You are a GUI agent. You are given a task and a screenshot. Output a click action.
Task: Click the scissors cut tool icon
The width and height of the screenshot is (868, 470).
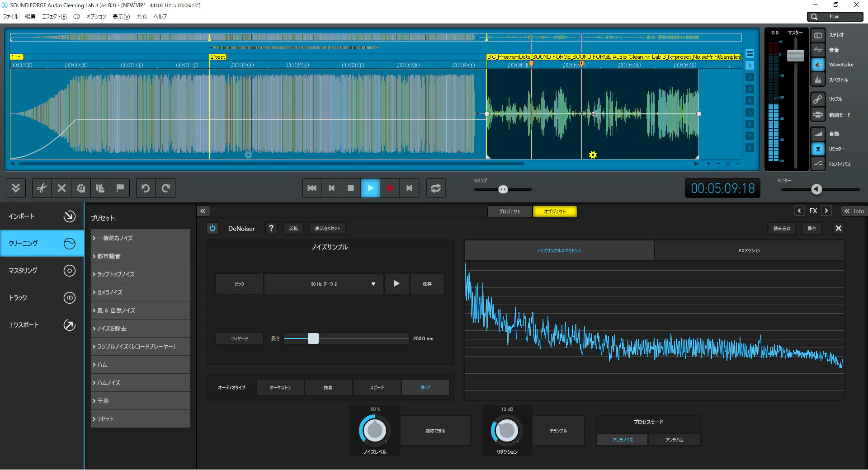click(42, 188)
